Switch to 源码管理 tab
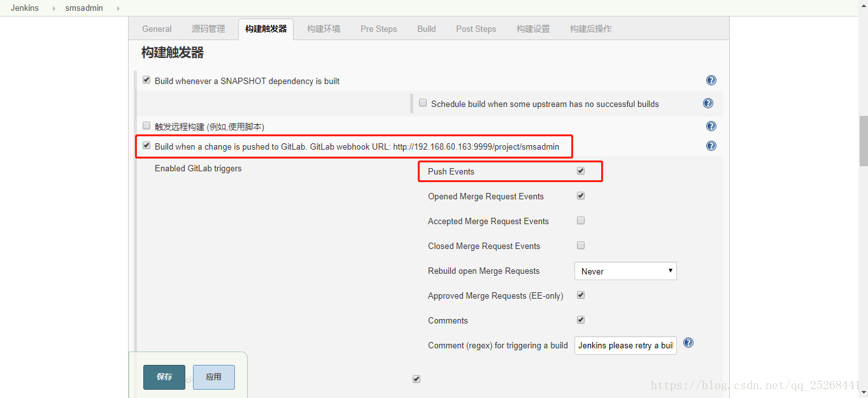Viewport: 868px width, 398px height. [208, 29]
